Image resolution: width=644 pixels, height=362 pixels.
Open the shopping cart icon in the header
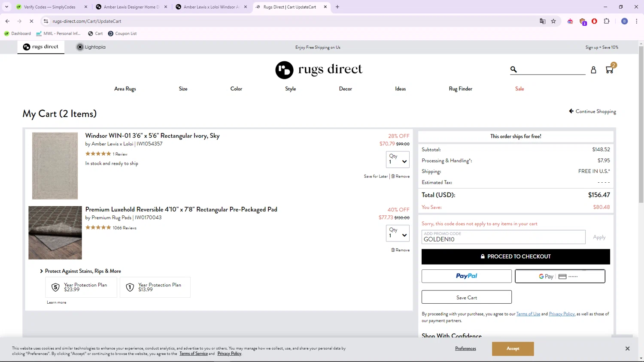click(x=610, y=69)
